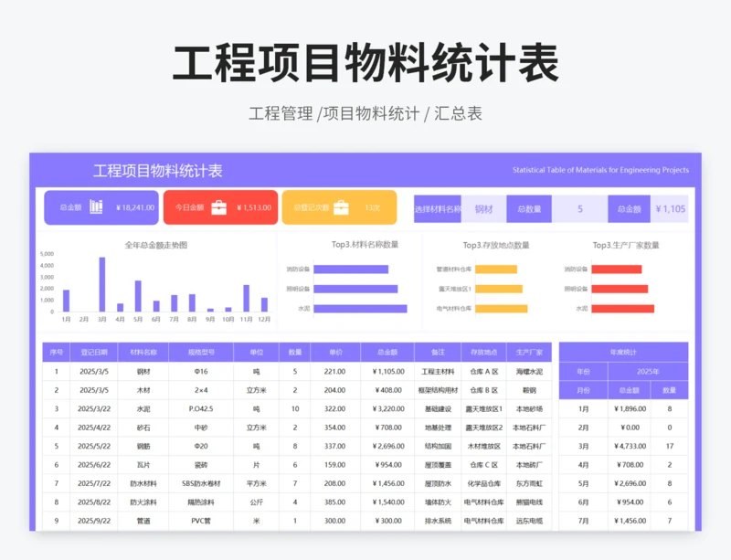Viewport: 731px width, 560px height.
Task: Click the red 水泥 bar in Top3.生产厂家数量
Action: pos(623,309)
